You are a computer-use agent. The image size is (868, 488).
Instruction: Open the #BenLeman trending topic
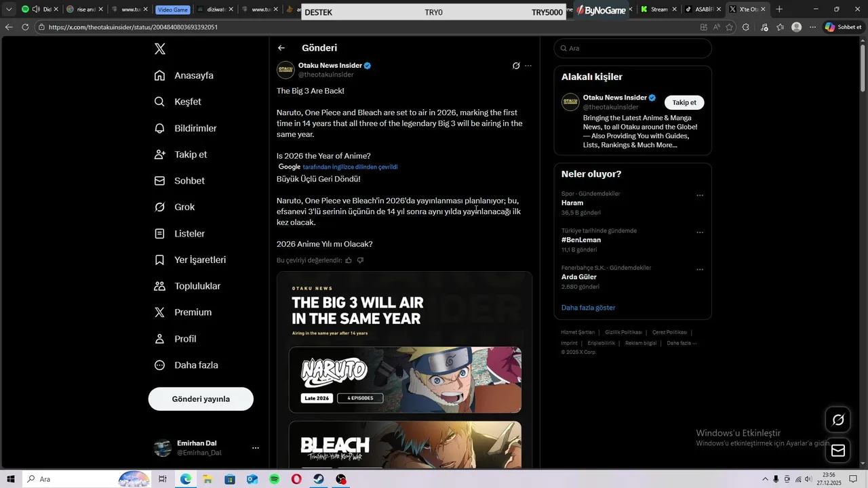pyautogui.click(x=581, y=240)
